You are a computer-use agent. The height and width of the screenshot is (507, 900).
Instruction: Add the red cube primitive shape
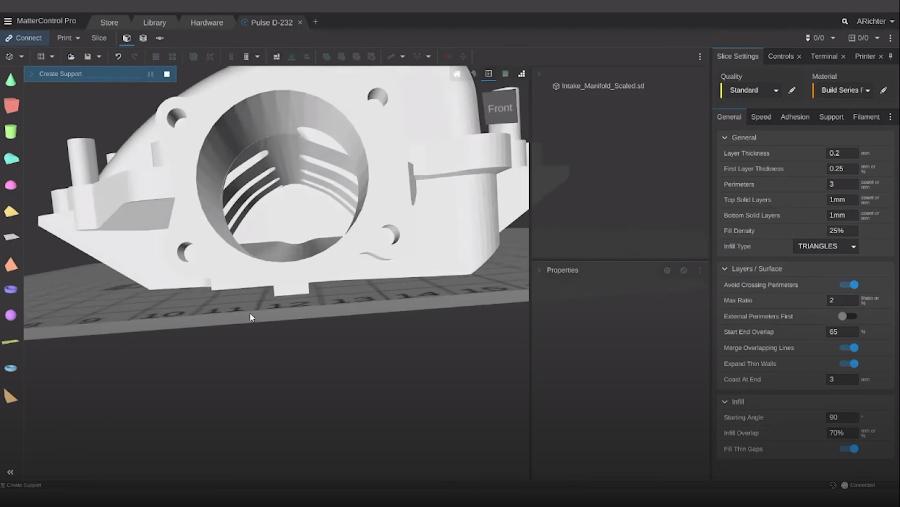pos(11,105)
